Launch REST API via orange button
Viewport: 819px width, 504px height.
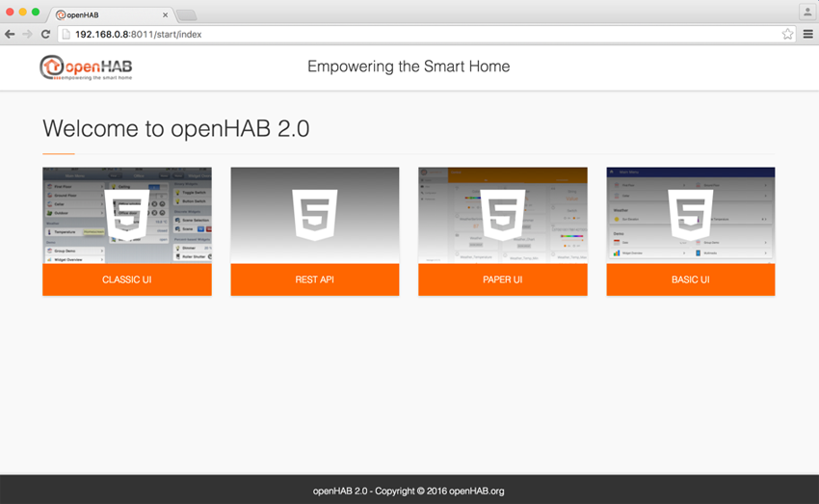pos(315,279)
